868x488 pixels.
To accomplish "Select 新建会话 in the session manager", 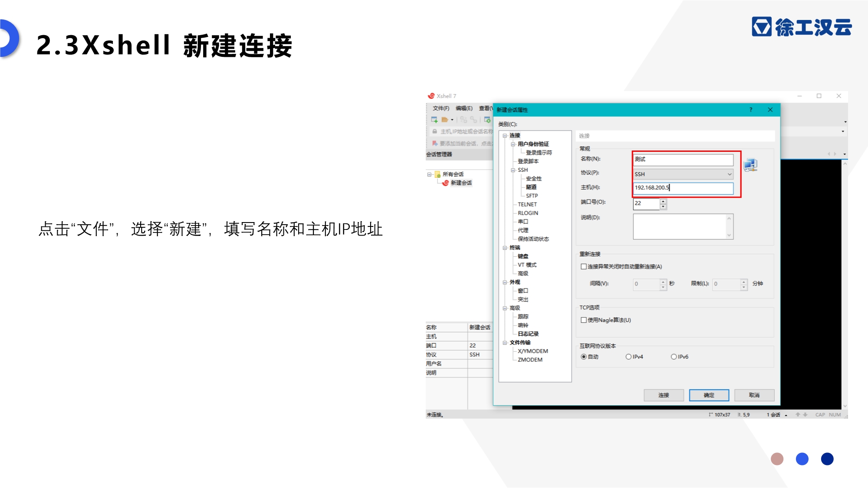I will [x=461, y=183].
